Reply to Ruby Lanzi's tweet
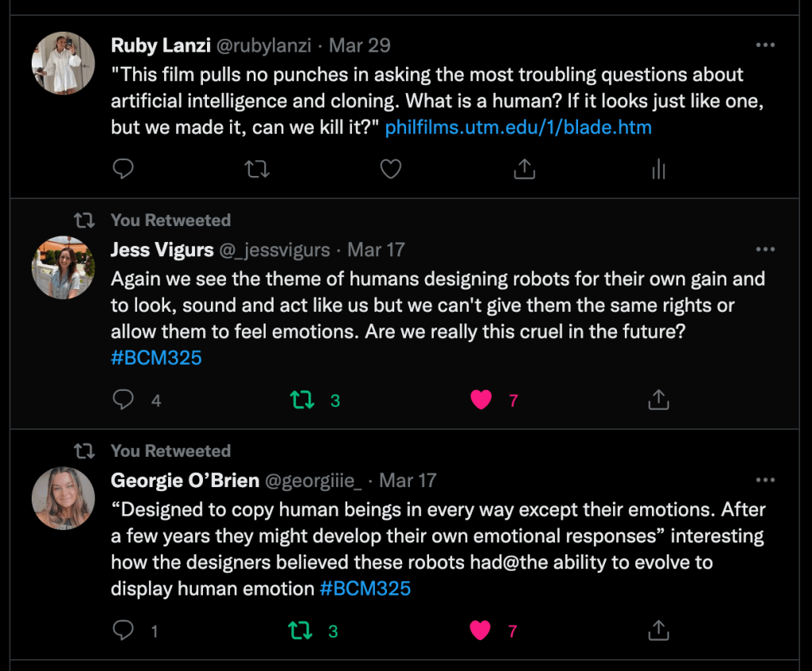The height and width of the screenshot is (671, 812). pos(123,169)
